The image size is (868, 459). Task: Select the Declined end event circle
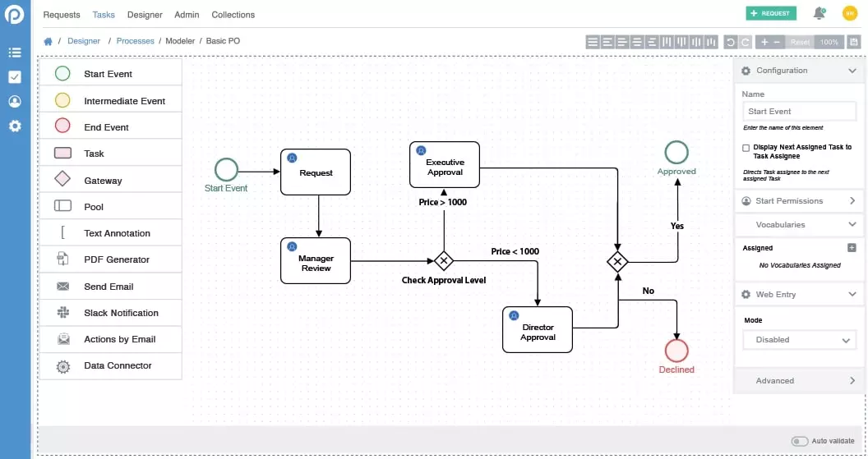[676, 351]
